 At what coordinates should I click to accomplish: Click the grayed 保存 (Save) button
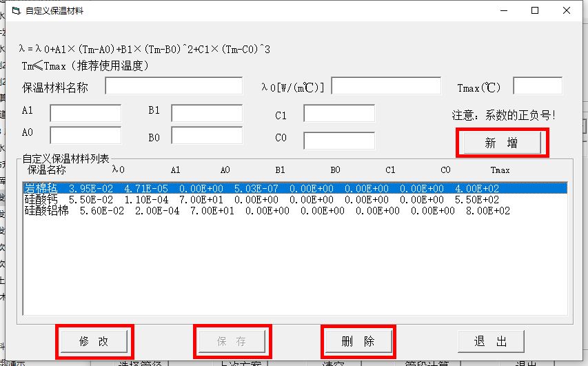(232, 341)
